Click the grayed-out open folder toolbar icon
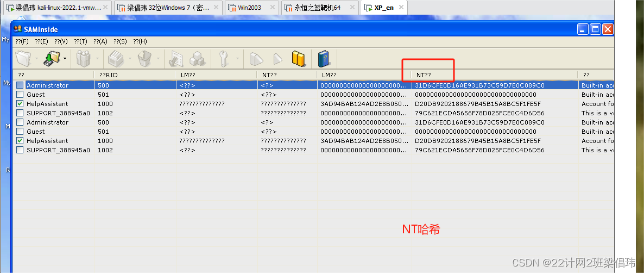This screenshot has width=644, height=273. pos(23,59)
